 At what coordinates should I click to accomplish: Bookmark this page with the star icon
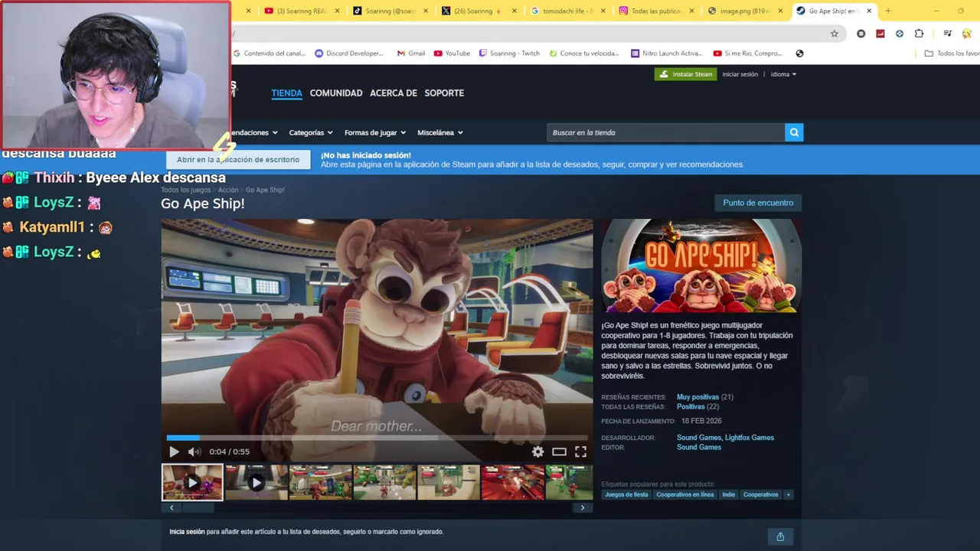835,34
